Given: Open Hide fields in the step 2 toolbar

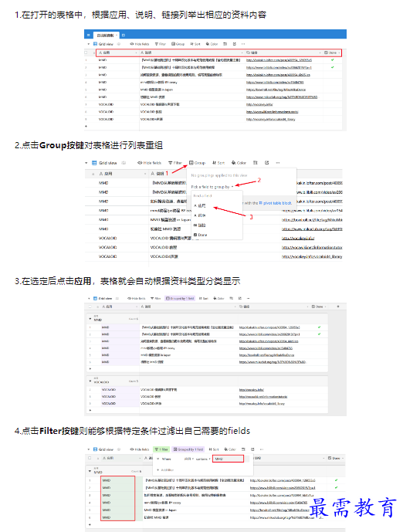Looking at the screenshot, I should 149,163.
